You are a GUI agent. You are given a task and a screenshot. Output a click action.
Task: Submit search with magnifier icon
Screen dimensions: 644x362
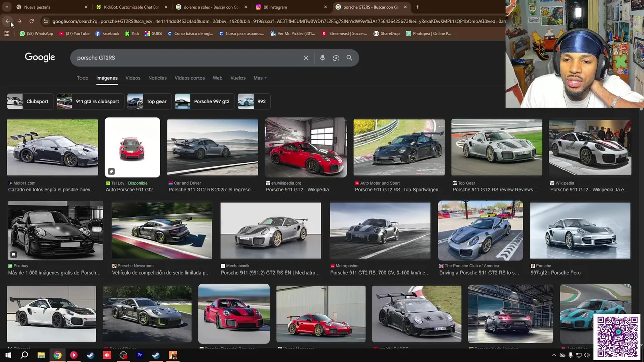[x=349, y=58]
